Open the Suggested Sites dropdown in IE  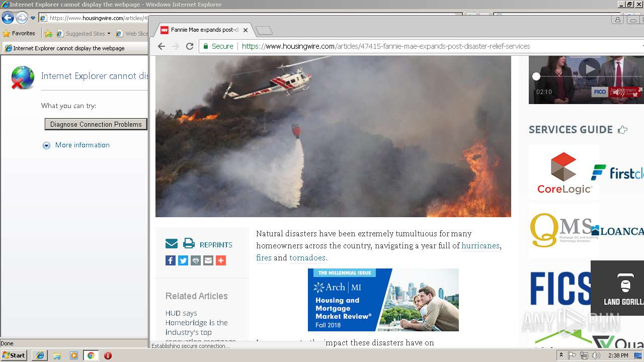(83, 34)
